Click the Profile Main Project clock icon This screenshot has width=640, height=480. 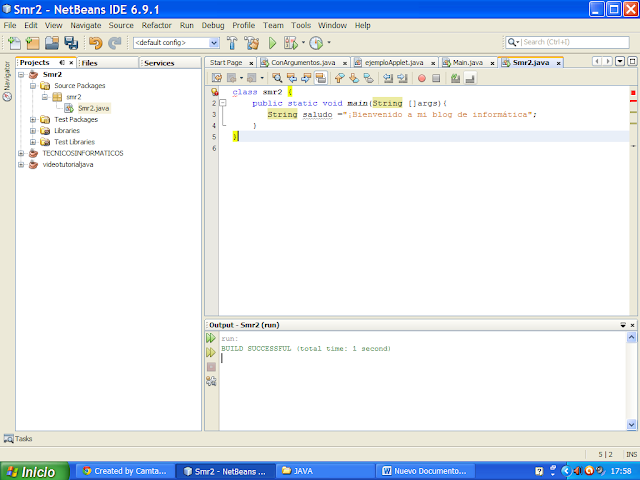[x=316, y=42]
